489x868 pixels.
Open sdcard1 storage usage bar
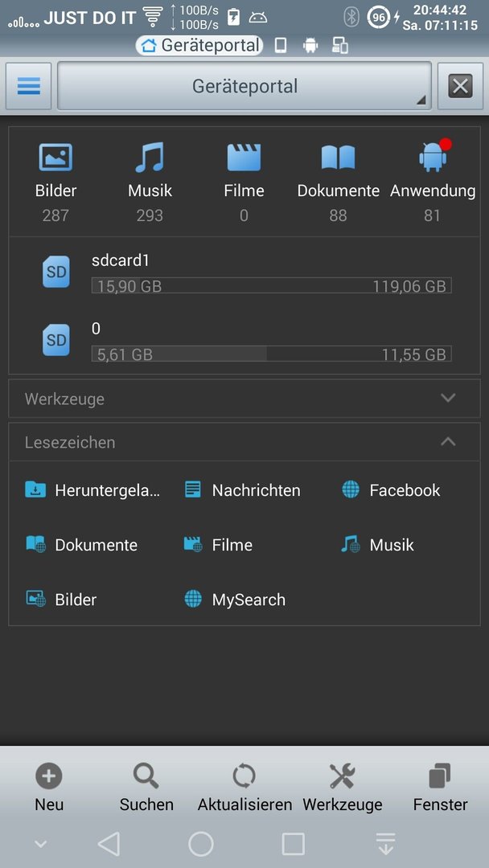tap(271, 285)
